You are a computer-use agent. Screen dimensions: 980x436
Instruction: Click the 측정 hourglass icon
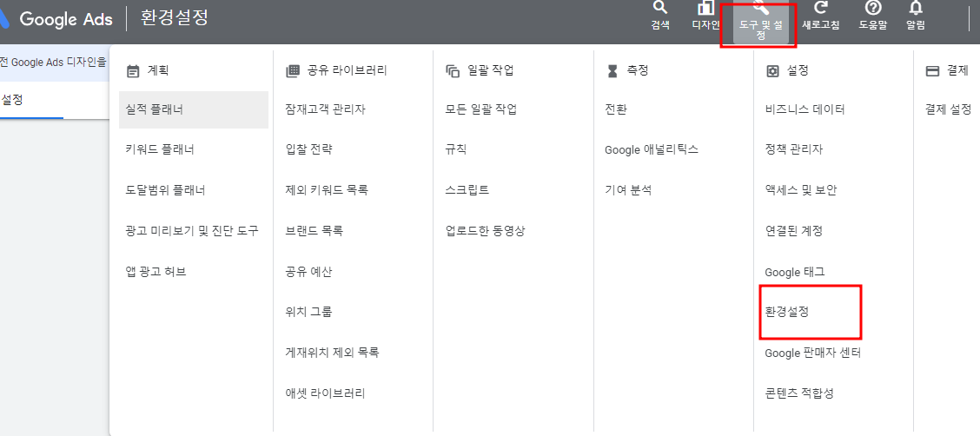pos(612,71)
